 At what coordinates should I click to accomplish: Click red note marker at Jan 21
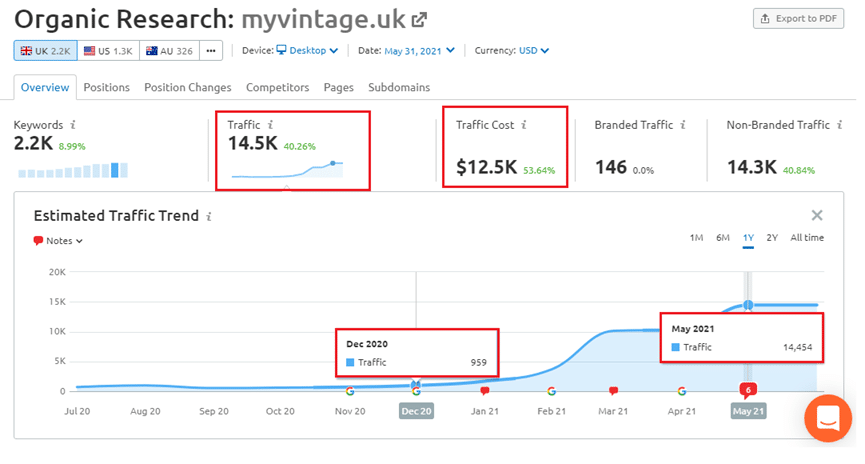pyautogui.click(x=485, y=391)
